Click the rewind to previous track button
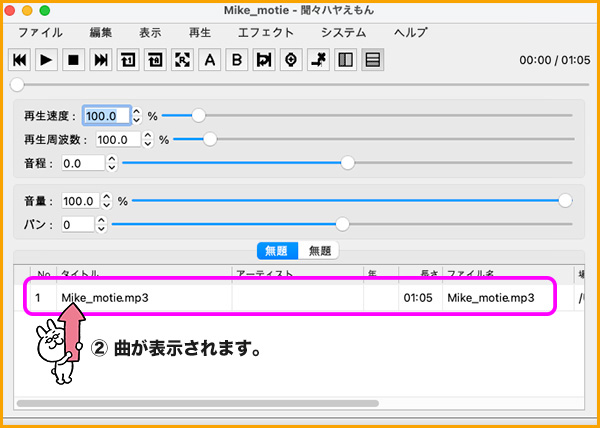 tap(20, 60)
